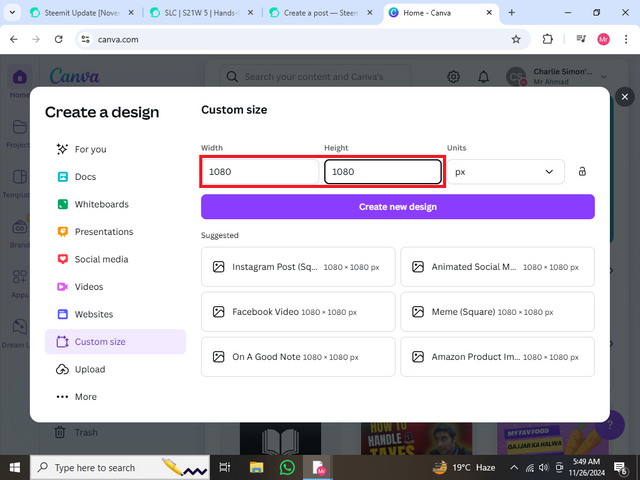
Task: Open Dream Lab in Canva sidebar
Action: (18, 333)
